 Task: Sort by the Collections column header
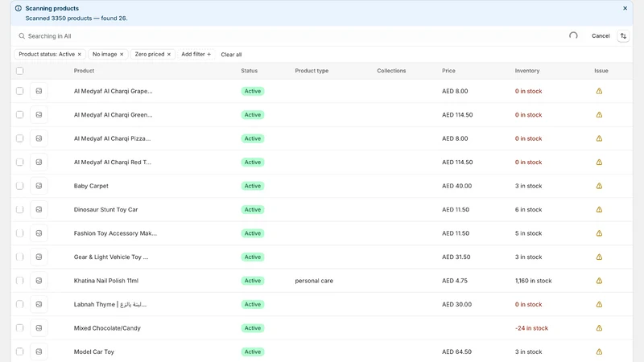pyautogui.click(x=391, y=71)
